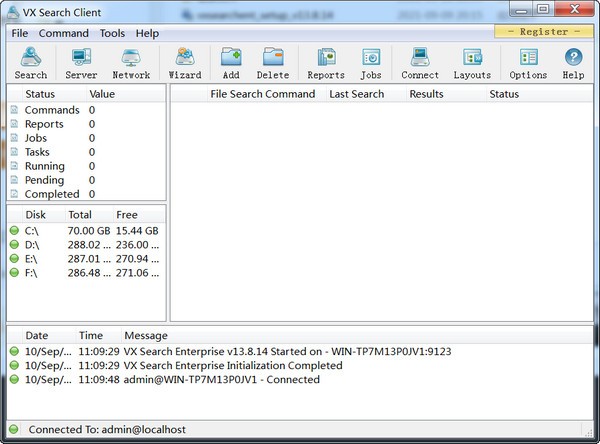This screenshot has width=600, height=444.
Task: Click the Network toolbar icon
Action: 131,63
